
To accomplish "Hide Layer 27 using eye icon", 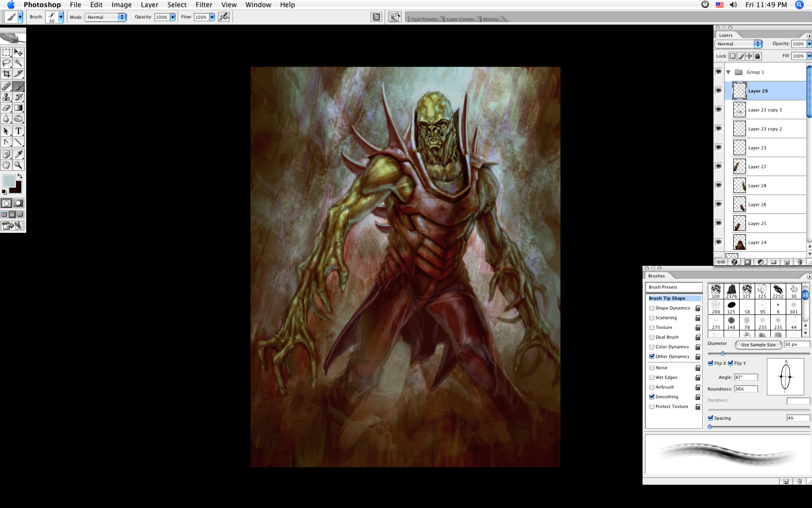I will 719,166.
